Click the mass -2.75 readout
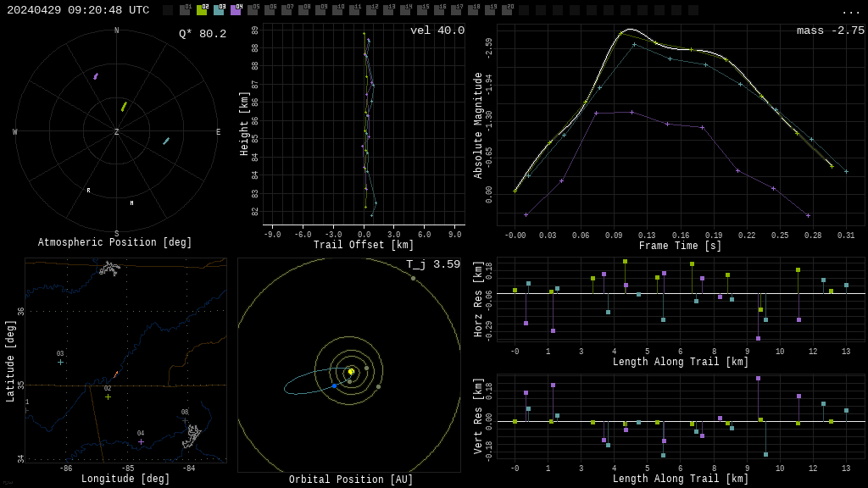Image resolution: width=868 pixels, height=488 pixels. point(830,30)
